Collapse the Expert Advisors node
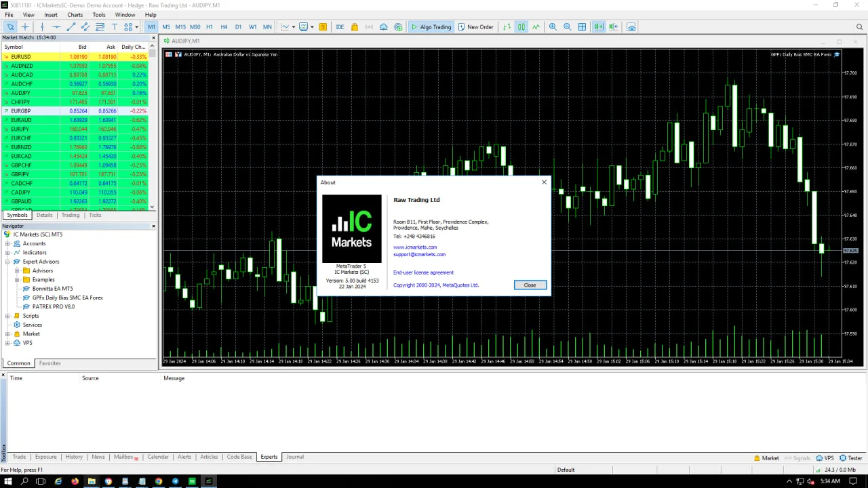 click(x=7, y=262)
